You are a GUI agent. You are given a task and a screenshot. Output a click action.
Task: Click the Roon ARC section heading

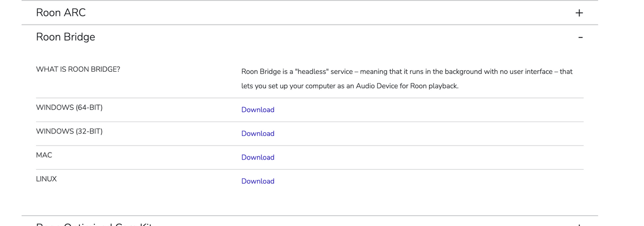[x=61, y=12]
